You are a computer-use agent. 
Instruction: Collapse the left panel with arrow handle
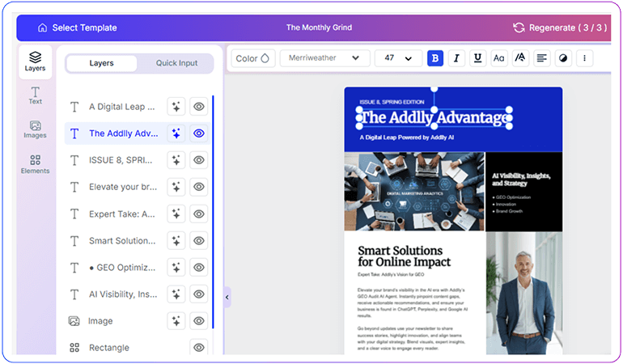click(227, 297)
